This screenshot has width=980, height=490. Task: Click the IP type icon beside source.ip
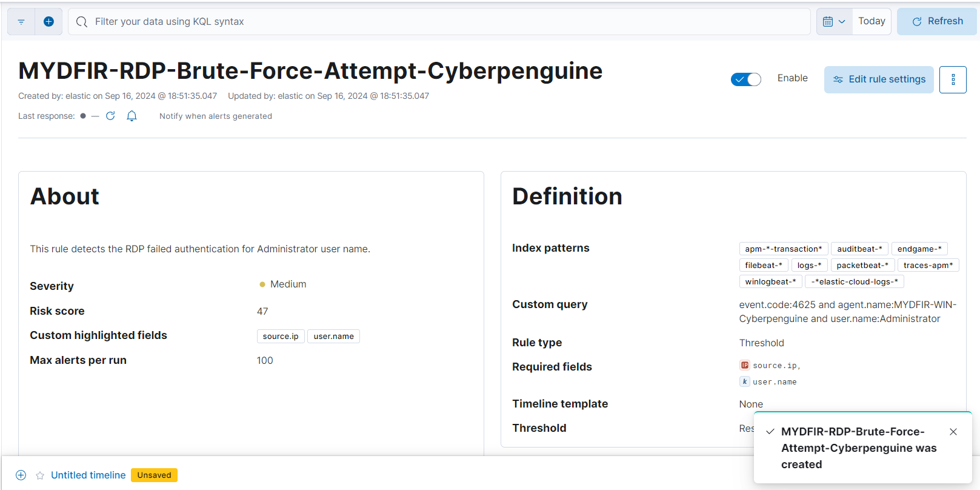[744, 365]
